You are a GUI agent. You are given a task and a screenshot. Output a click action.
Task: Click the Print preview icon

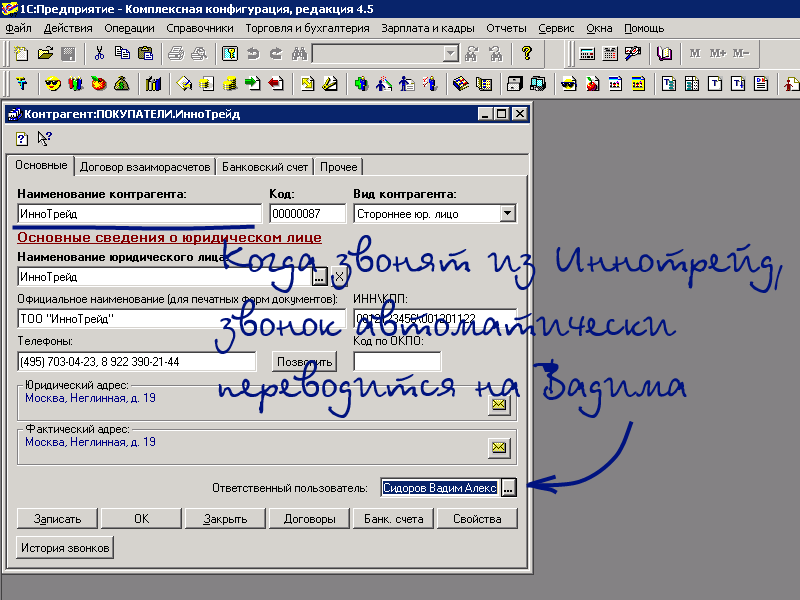coord(199,53)
